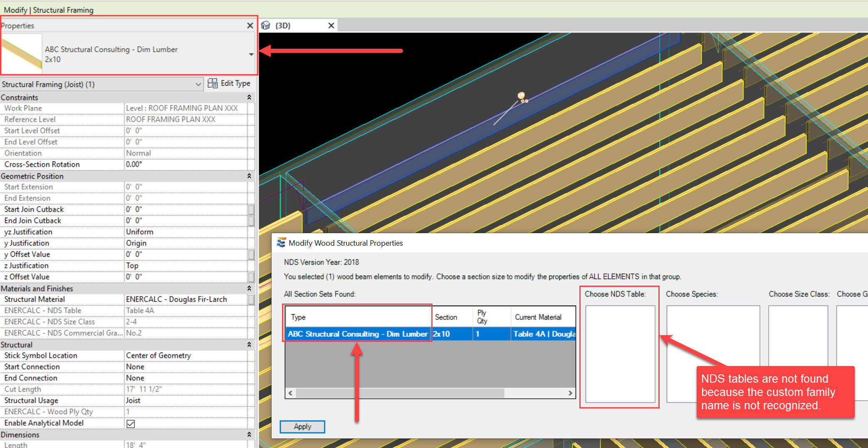Click the Structural Material value field
868x448 pixels.
pos(186,299)
